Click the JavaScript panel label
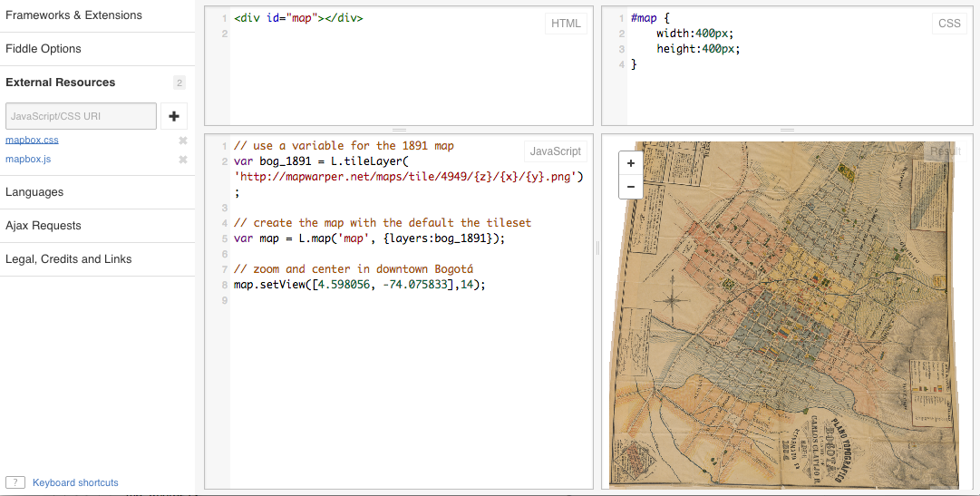 click(555, 151)
